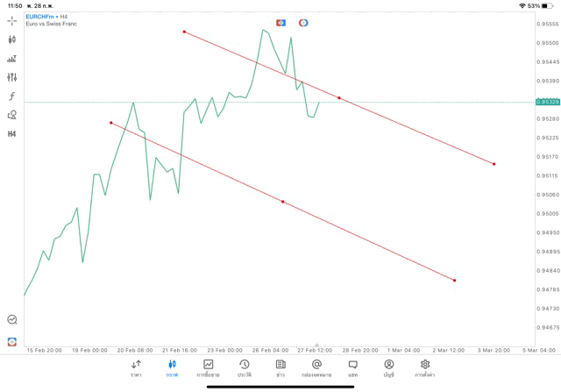
Task: Open the mailbox (กล่องจดหมาย) tab
Action: 316,367
